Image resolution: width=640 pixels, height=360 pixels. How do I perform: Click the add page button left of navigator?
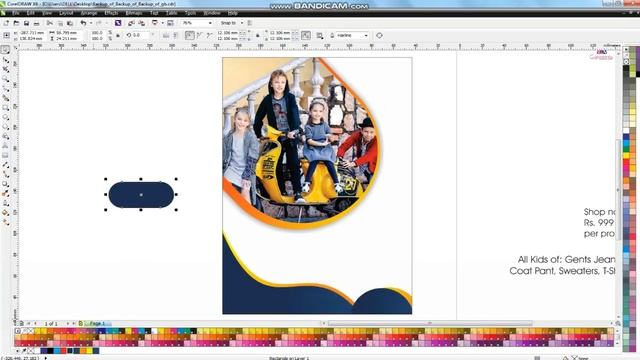[22, 323]
